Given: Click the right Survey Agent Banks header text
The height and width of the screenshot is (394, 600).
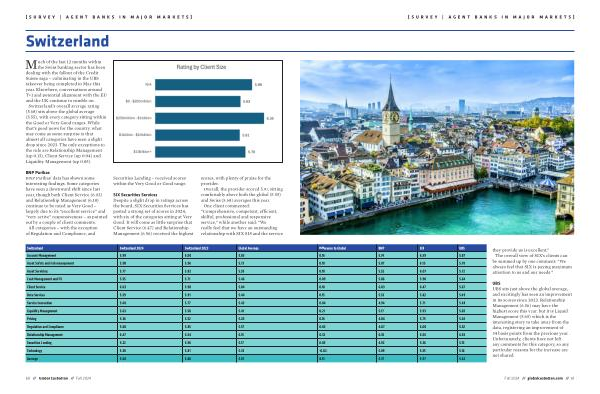Looking at the screenshot, I should coord(491,17).
